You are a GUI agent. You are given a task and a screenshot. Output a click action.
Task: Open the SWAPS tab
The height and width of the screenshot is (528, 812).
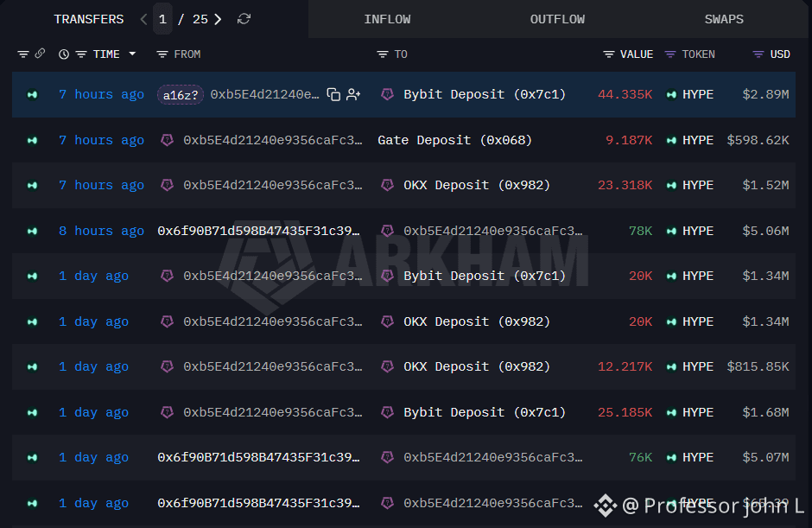[723, 19]
